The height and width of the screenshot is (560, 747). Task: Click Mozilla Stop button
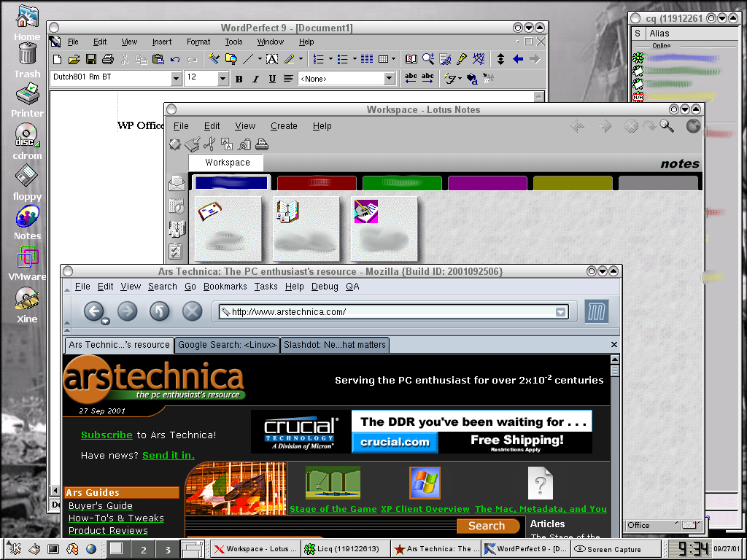point(193,311)
